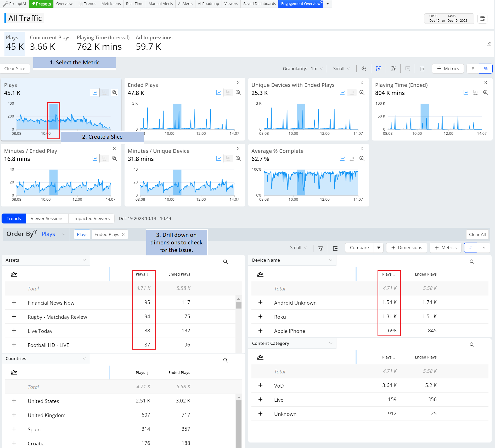
Task: Zoom into the Average % Complete chart
Action: 362,159
